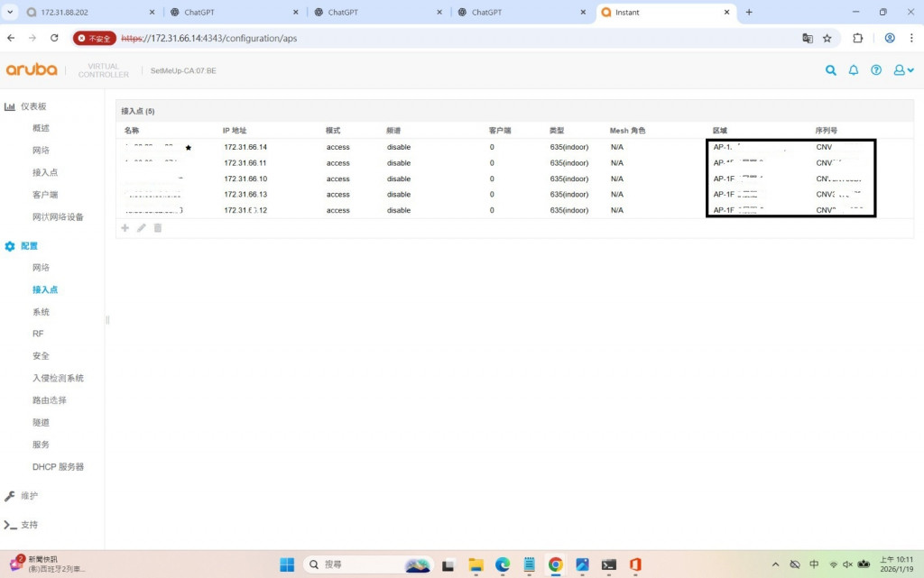This screenshot has height=578, width=924.
Task: Click the 新聞快訊 news widget
Action: [x=49, y=564]
